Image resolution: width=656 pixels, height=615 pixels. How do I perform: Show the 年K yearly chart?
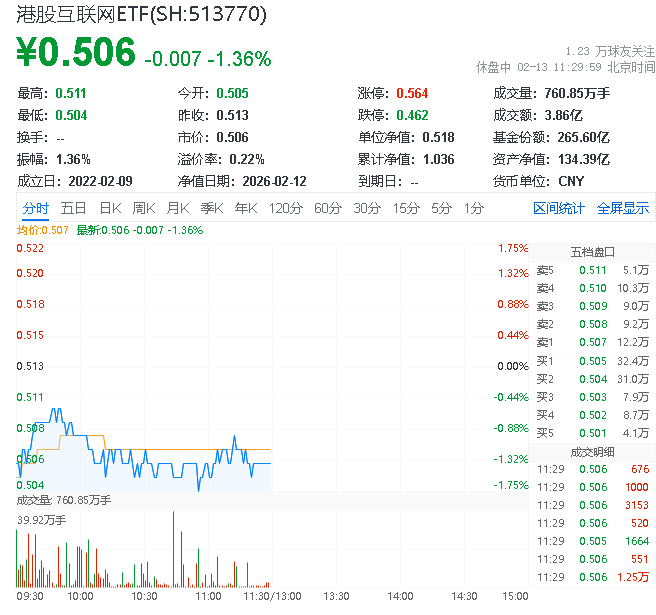point(245,208)
